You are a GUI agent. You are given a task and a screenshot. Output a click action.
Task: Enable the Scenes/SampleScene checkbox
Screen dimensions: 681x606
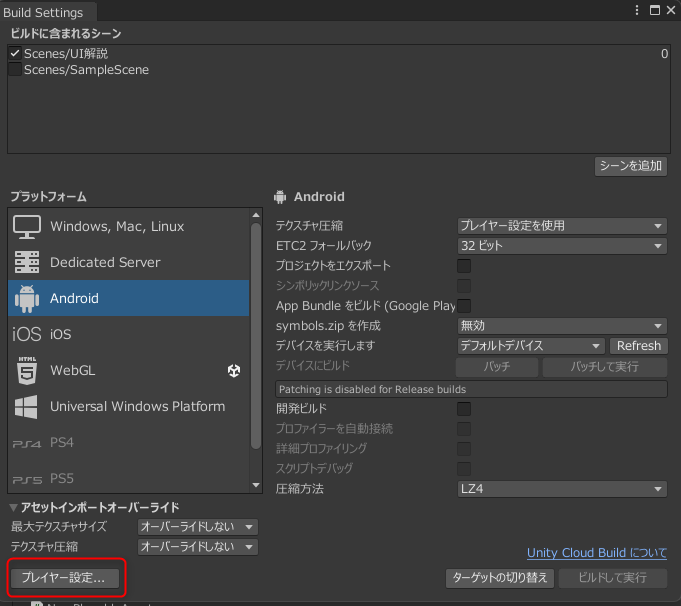(15, 70)
